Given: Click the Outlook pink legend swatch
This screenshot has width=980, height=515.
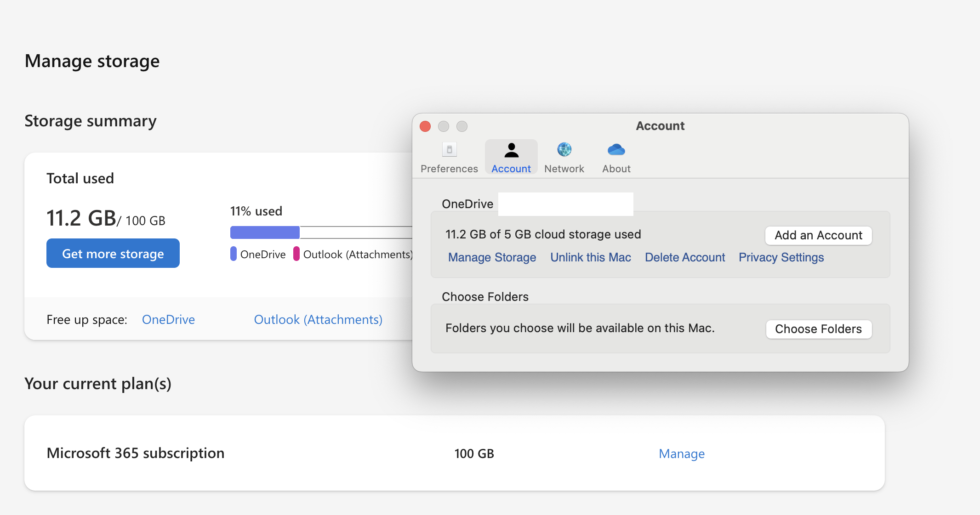Looking at the screenshot, I should 296,254.
